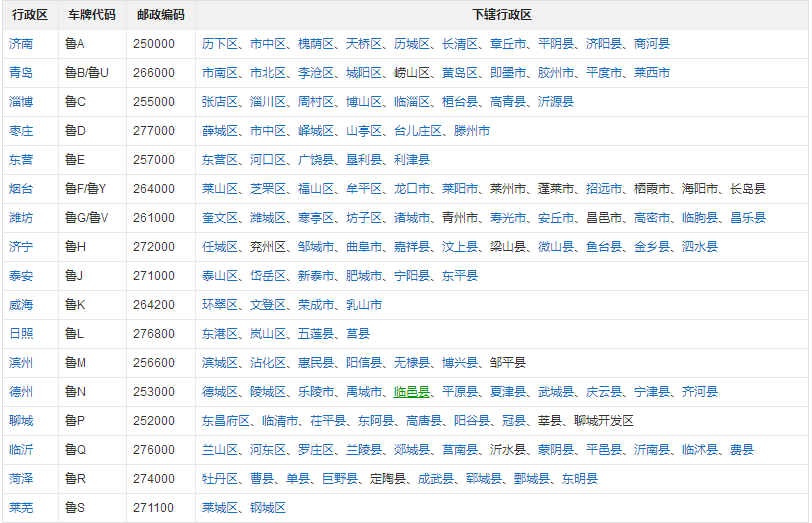Open 长岛县 county link
Viewport: 812px width, 523px height.
pos(748,189)
